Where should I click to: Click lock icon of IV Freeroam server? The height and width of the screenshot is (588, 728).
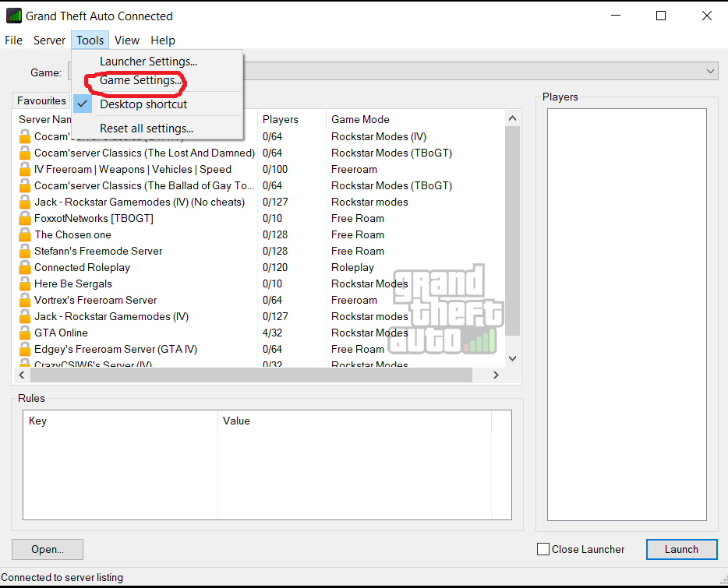25,170
